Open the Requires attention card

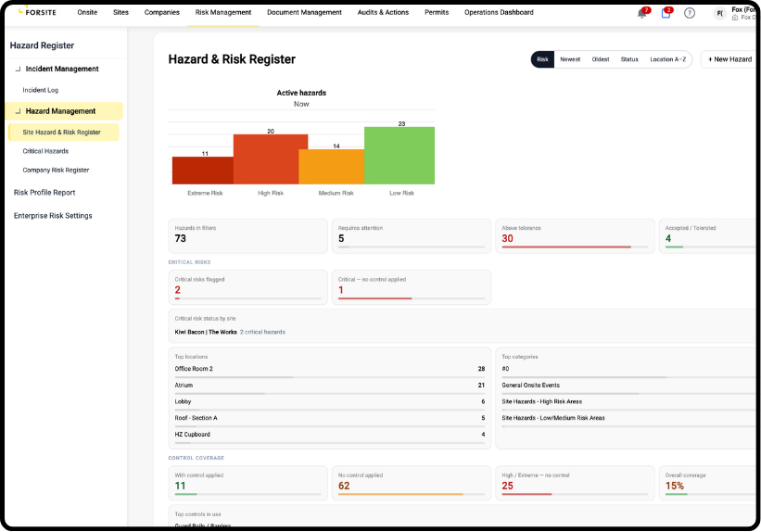point(412,236)
